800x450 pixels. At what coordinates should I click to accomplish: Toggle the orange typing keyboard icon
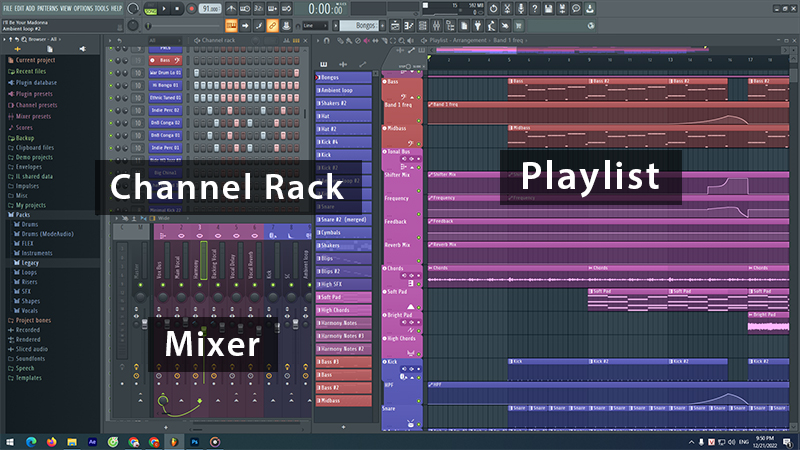click(x=231, y=26)
